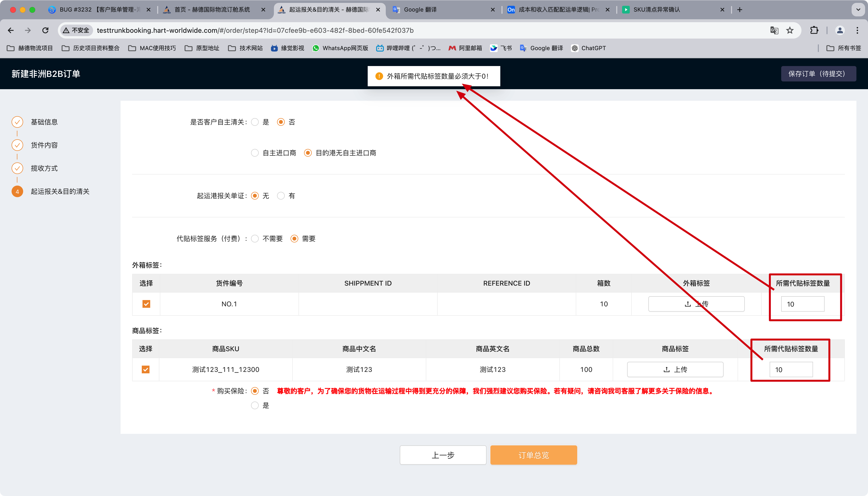Click the bookmark star icon
868x496 pixels.
click(790, 30)
